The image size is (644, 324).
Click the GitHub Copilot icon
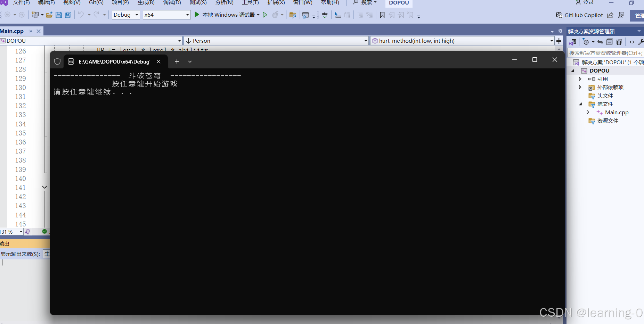coord(559,15)
